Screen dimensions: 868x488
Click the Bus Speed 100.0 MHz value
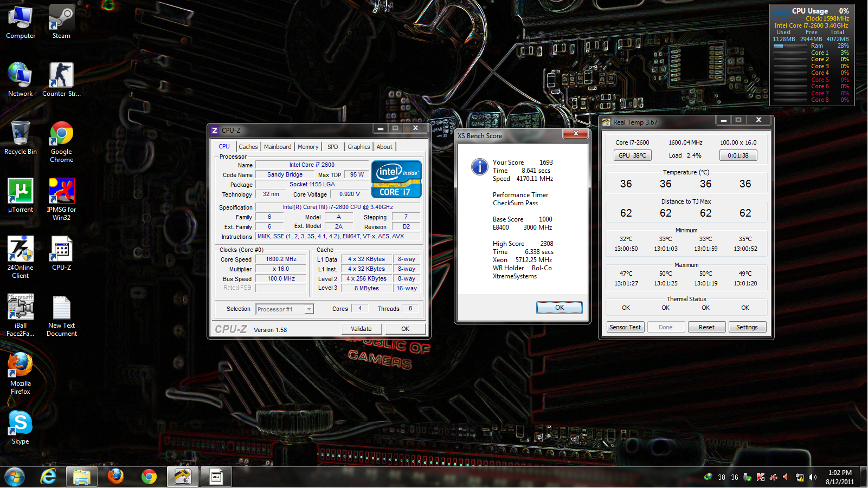point(281,279)
